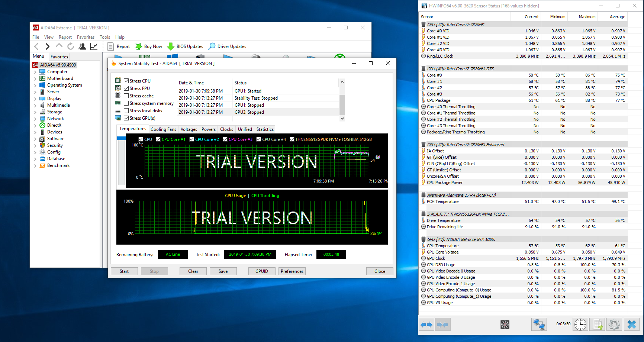Click the Operating System Windows icon in tree
644x342 pixels.
click(42, 85)
